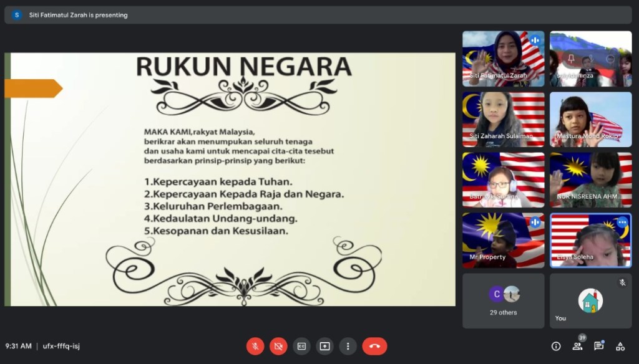This screenshot has width=639, height=364.
Task: Expand the 29 others participant tile
Action: point(503,301)
